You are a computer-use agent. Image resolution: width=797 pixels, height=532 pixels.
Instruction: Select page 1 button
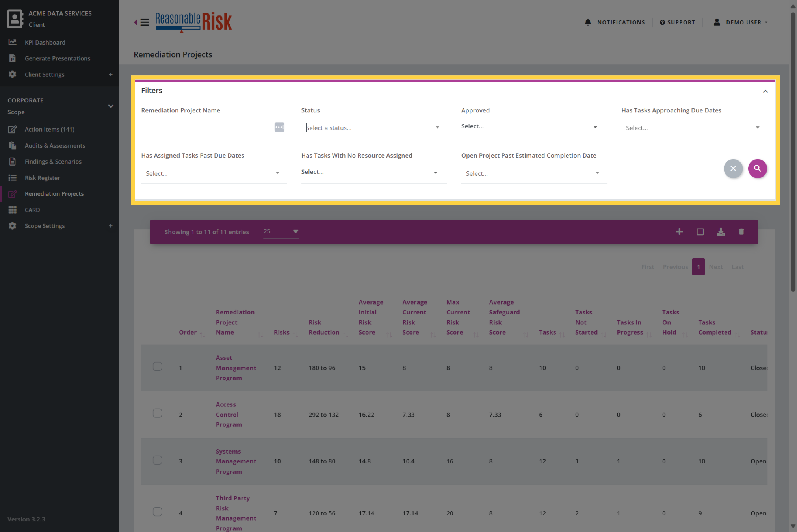click(x=698, y=267)
